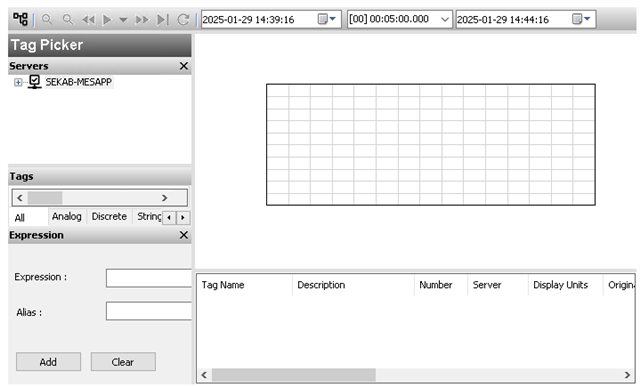Viewport: 640px width, 387px height.
Task: Click the Tag Picker title bar
Action: point(100,45)
